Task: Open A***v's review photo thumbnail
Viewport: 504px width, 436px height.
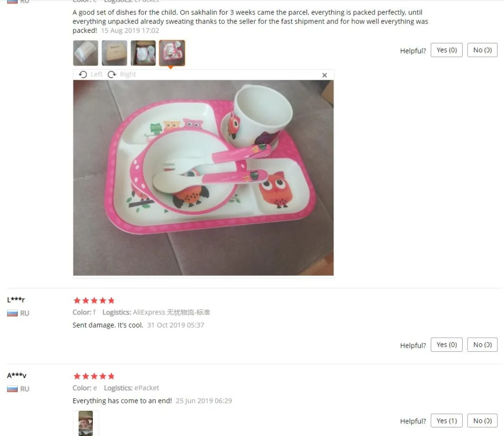Action: pyautogui.click(x=86, y=423)
